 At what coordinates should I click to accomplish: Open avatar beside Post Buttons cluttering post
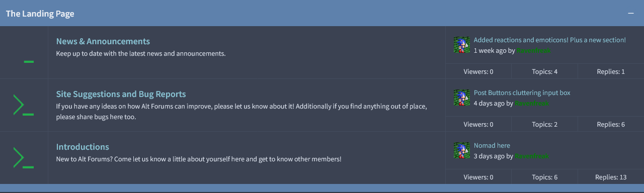point(461,98)
